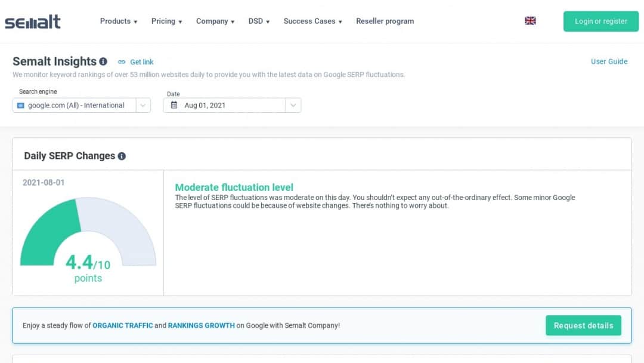
Task: Click the UK flag language icon
Action: click(530, 21)
